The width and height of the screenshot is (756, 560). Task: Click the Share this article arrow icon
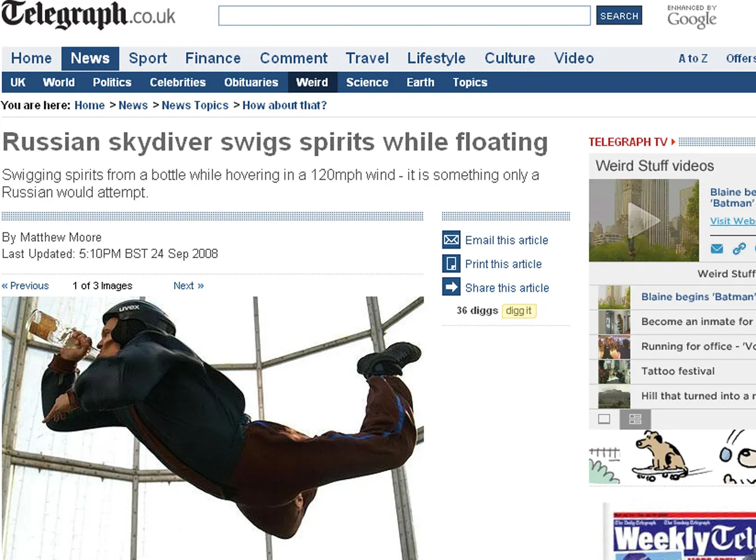click(x=451, y=287)
